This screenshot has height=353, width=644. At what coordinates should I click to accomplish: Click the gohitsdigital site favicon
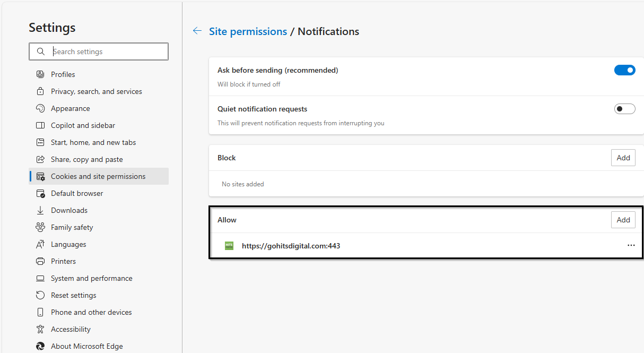point(229,246)
